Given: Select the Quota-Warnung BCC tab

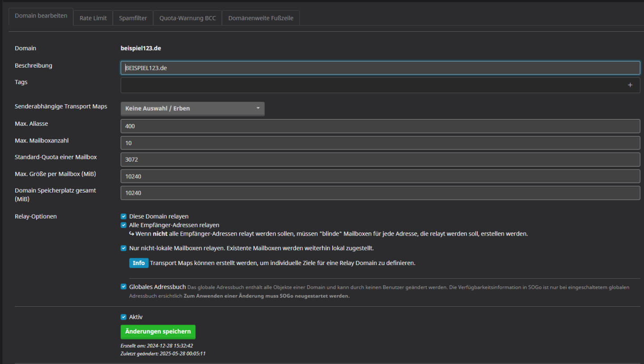Looking at the screenshot, I should (x=187, y=18).
